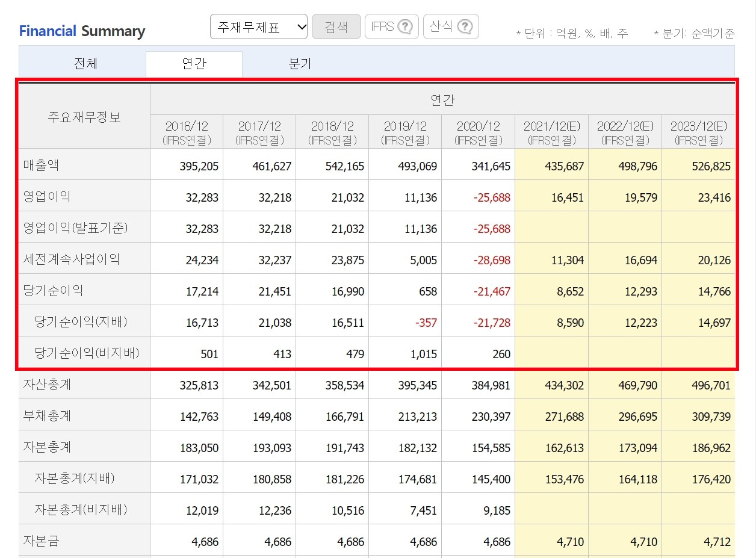Viewport: 756px width, 558px height.
Task: Click the sales value 341,645
Action: coord(491,167)
